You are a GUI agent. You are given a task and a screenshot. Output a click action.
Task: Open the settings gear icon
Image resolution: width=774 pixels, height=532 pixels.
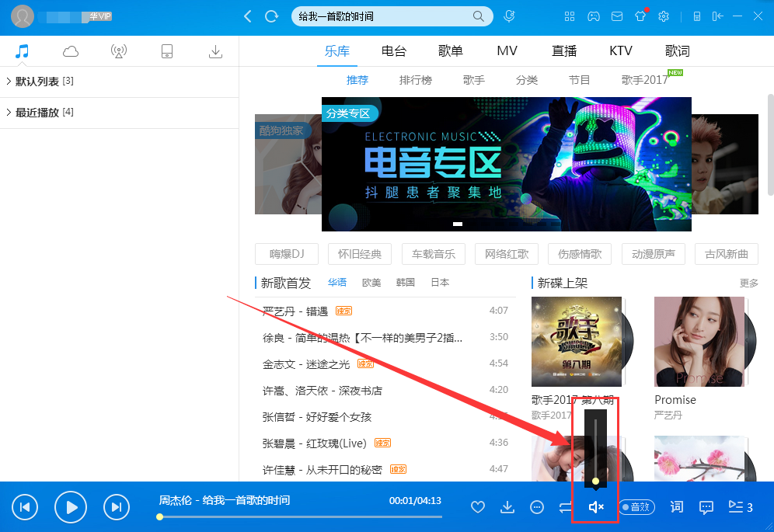click(663, 16)
